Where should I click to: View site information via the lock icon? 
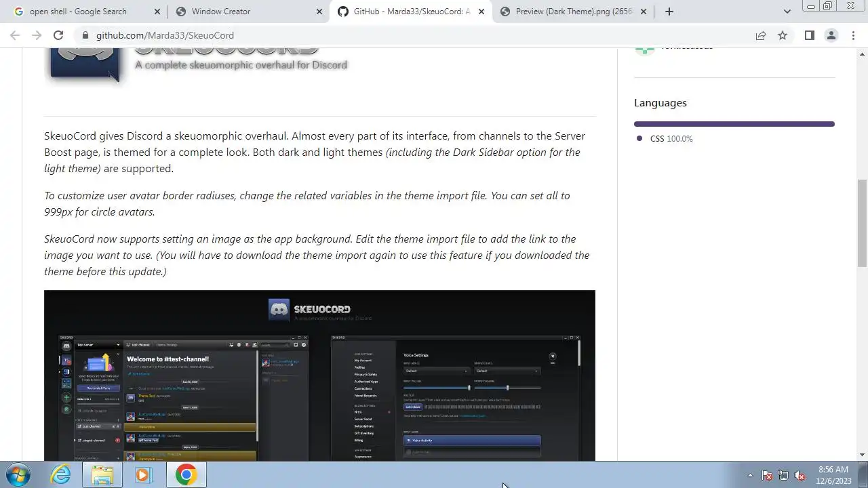coord(85,35)
